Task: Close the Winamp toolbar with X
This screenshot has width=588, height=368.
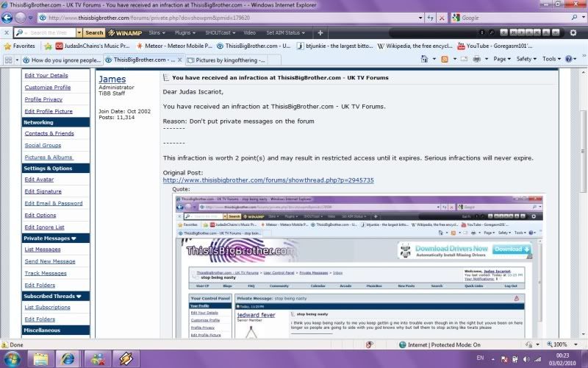Action: coord(7,32)
